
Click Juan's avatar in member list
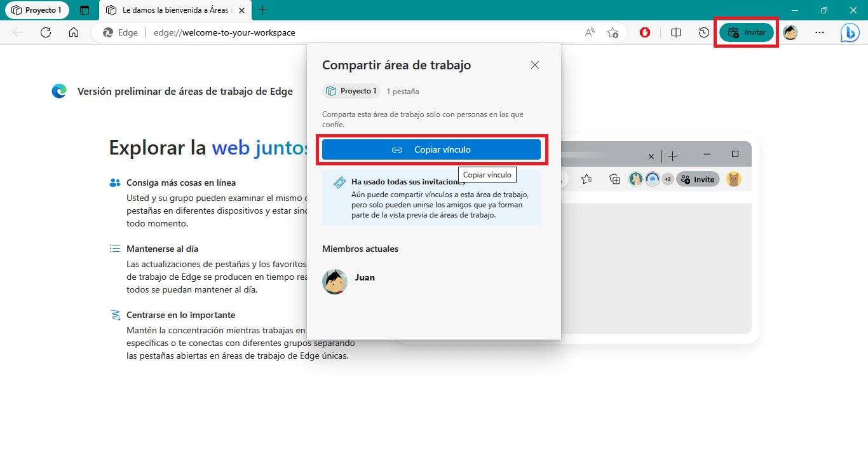click(x=335, y=281)
